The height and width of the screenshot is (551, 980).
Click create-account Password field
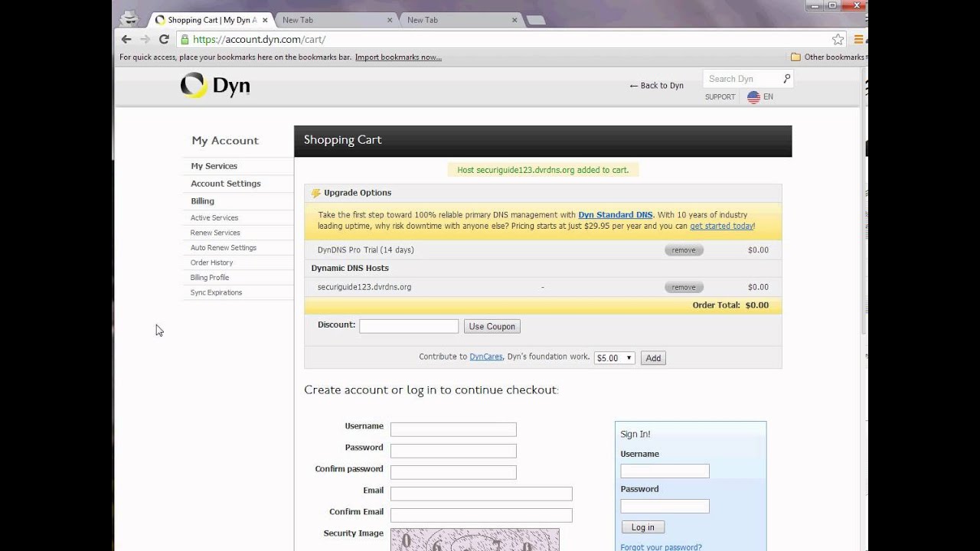point(453,451)
